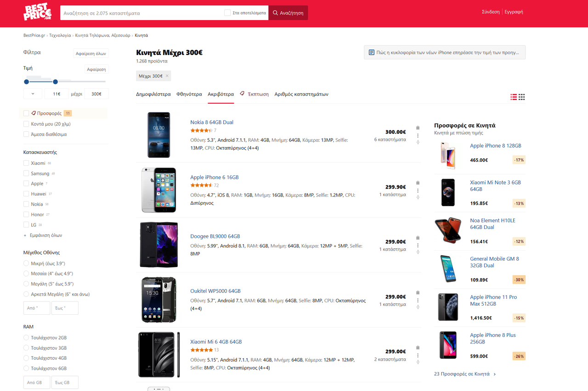Click Doogee BL9000 product image
Viewport: 588px width, 391px height.
coord(158,245)
